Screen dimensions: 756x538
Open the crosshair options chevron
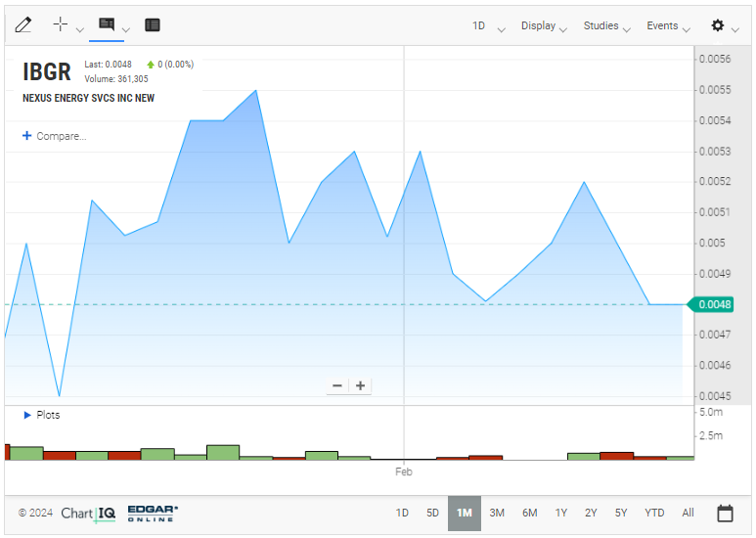coord(80,30)
